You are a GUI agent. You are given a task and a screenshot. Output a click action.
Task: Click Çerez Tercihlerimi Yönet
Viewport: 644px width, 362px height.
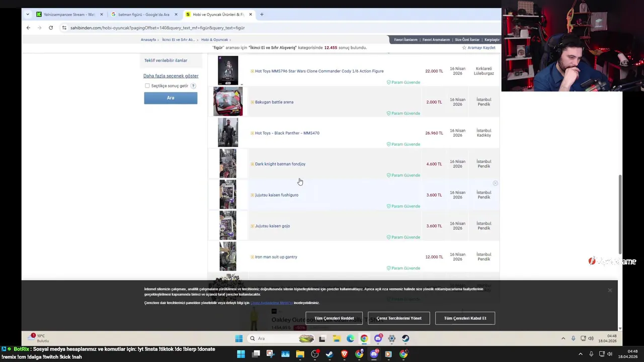click(x=399, y=318)
